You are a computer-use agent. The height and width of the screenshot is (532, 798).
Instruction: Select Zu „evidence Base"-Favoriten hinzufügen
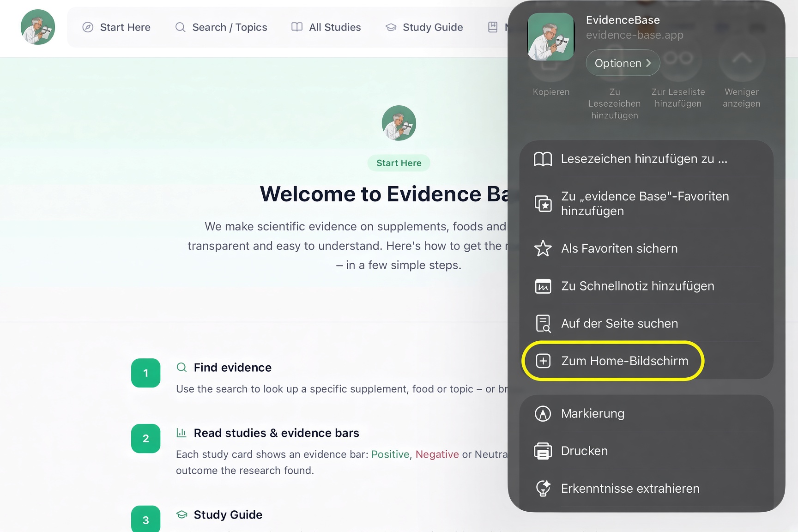647,204
